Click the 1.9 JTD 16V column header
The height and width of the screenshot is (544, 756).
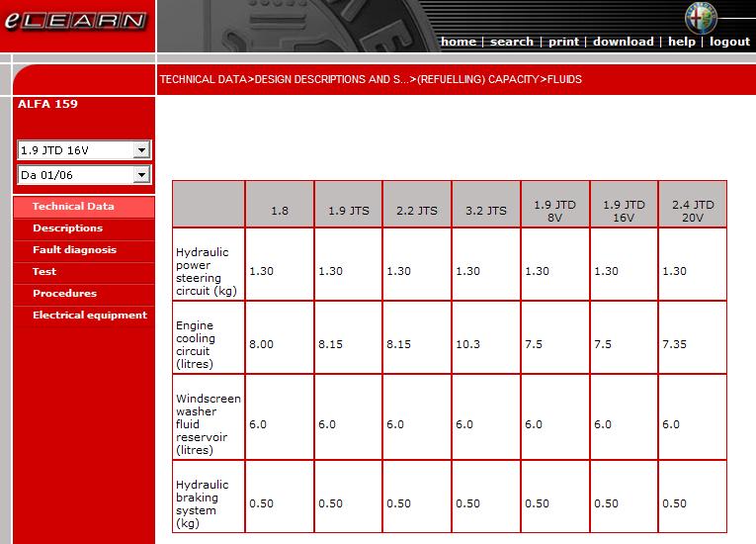tap(624, 204)
